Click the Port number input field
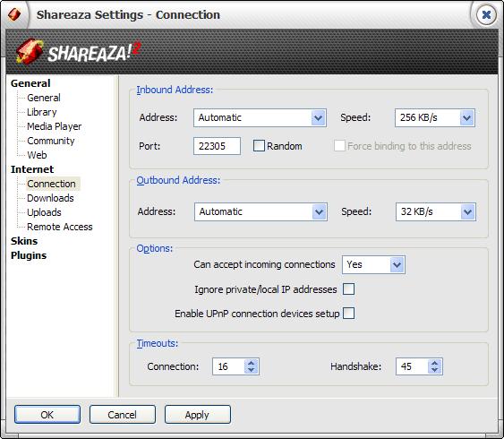This screenshot has height=439, width=504. (x=217, y=146)
